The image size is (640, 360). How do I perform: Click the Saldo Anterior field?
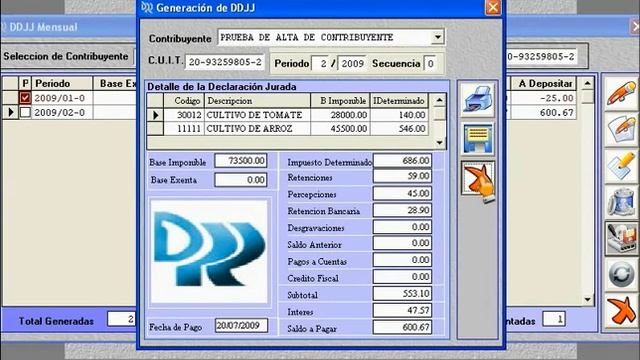click(x=402, y=243)
